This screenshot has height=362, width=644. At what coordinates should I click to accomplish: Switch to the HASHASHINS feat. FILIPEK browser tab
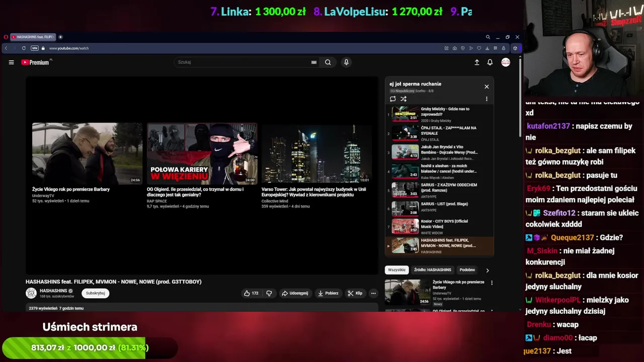32,37
